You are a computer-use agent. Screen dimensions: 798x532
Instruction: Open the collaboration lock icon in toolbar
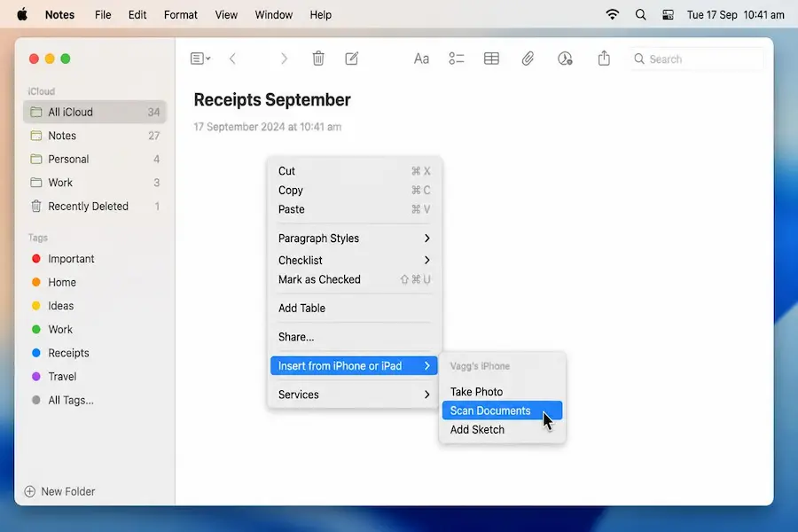click(x=565, y=59)
